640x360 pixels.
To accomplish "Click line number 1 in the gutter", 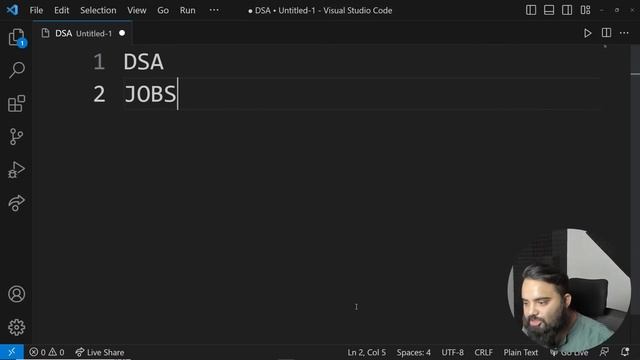I will tap(99, 62).
